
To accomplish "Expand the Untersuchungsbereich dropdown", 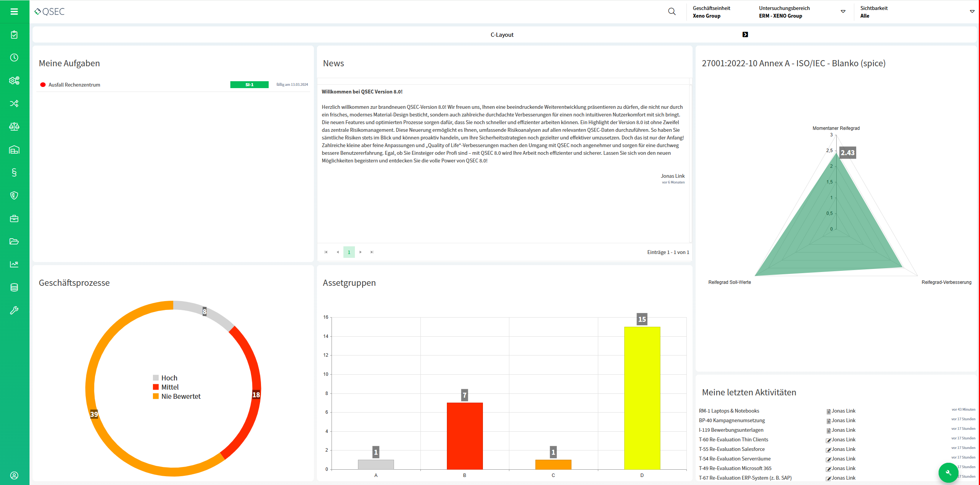I will [x=843, y=11].
